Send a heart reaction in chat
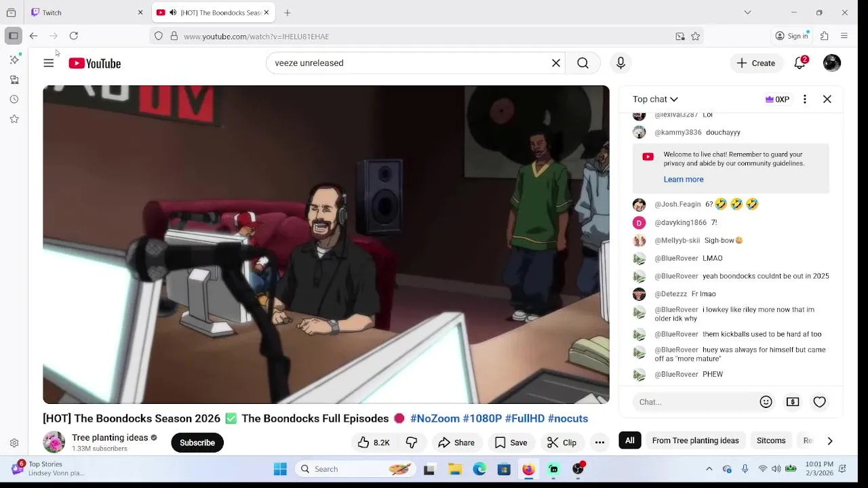 tap(820, 402)
